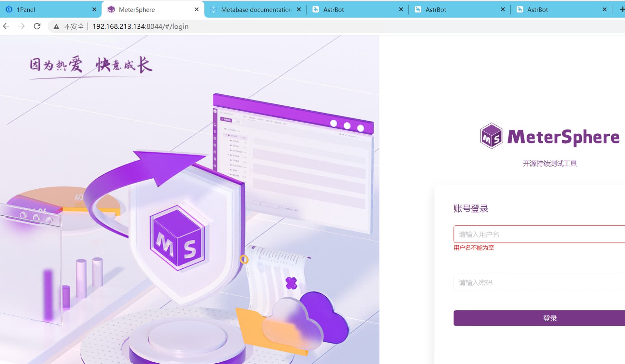The height and width of the screenshot is (364, 625).
Task: Click the 因为热爱 快意成长 slogan
Action: [91, 64]
